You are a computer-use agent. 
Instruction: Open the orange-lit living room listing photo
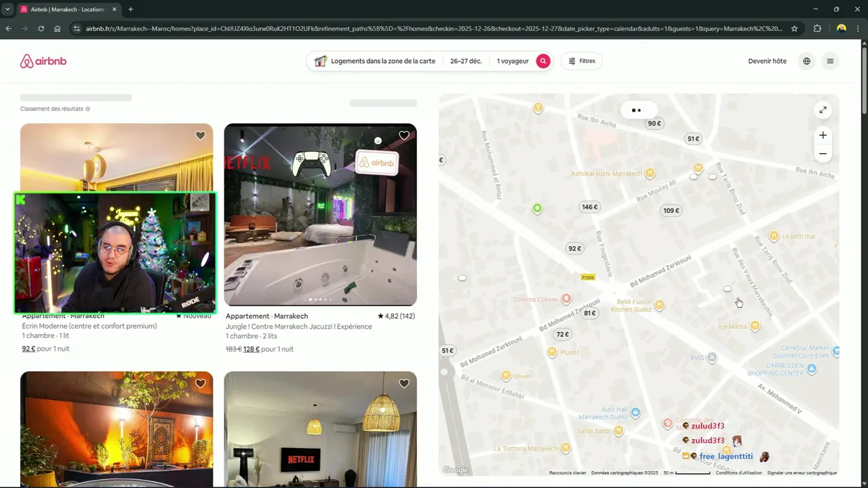click(x=117, y=429)
